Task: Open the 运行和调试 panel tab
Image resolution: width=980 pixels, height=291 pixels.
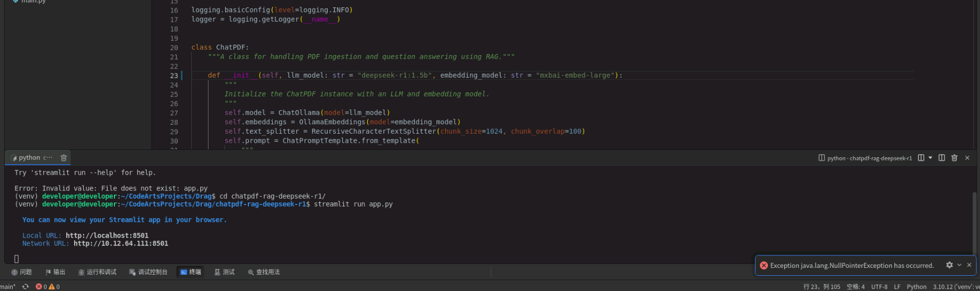Action: tap(97, 272)
